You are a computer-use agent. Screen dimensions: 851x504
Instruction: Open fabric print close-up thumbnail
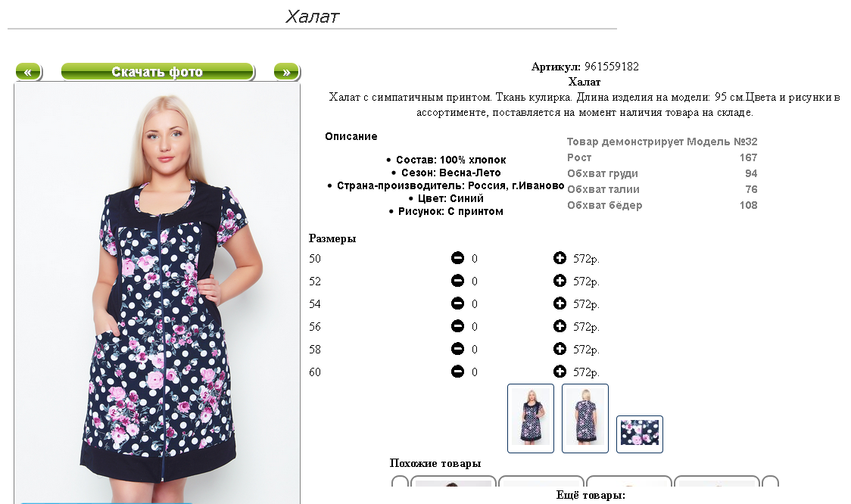[639, 434]
